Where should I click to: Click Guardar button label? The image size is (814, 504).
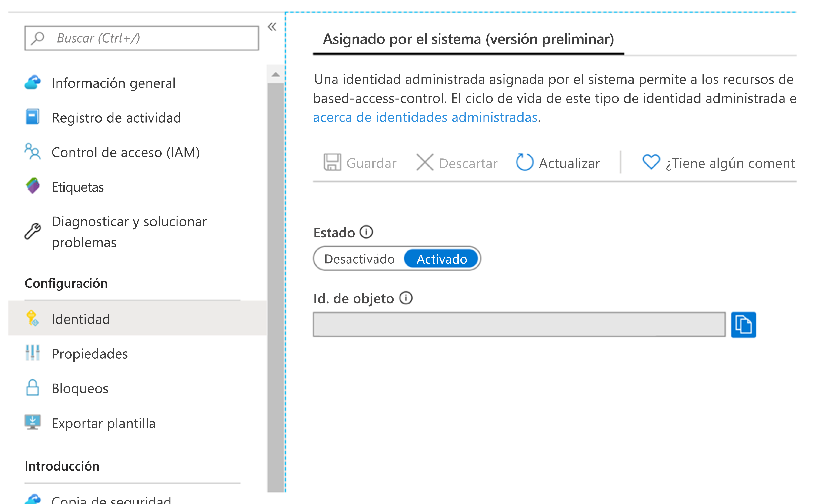coord(372,163)
